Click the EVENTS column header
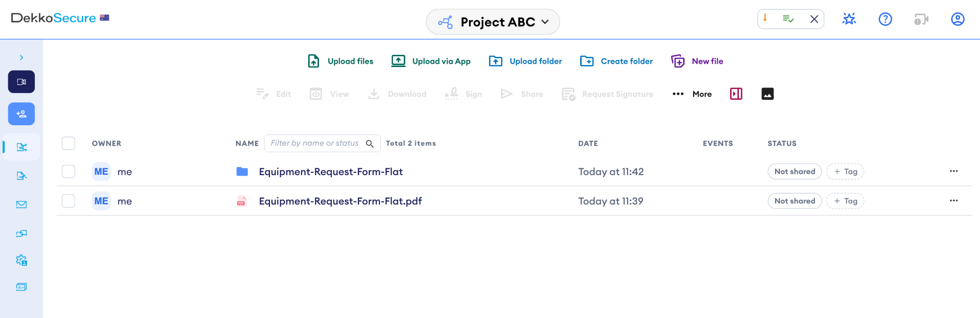The height and width of the screenshot is (318, 980). tap(718, 143)
